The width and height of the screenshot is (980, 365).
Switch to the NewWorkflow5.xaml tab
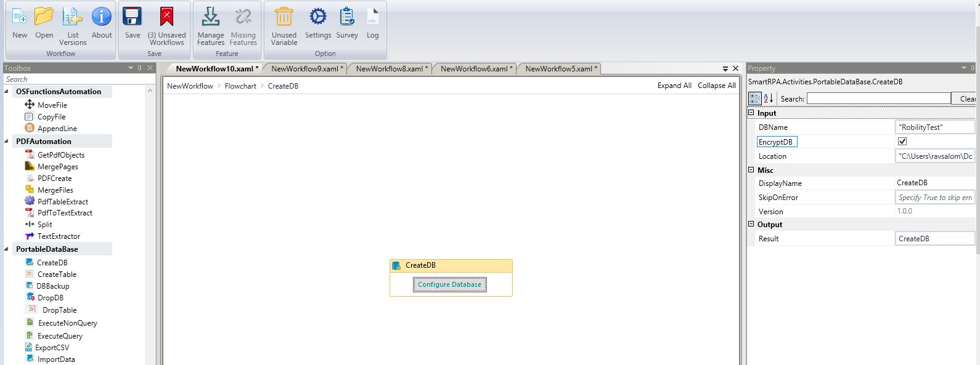tap(561, 68)
